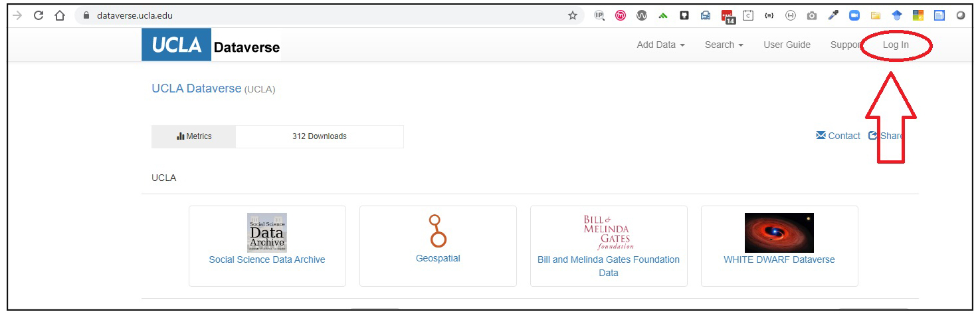Go to the browser home page icon
The image size is (980, 316).
60,15
